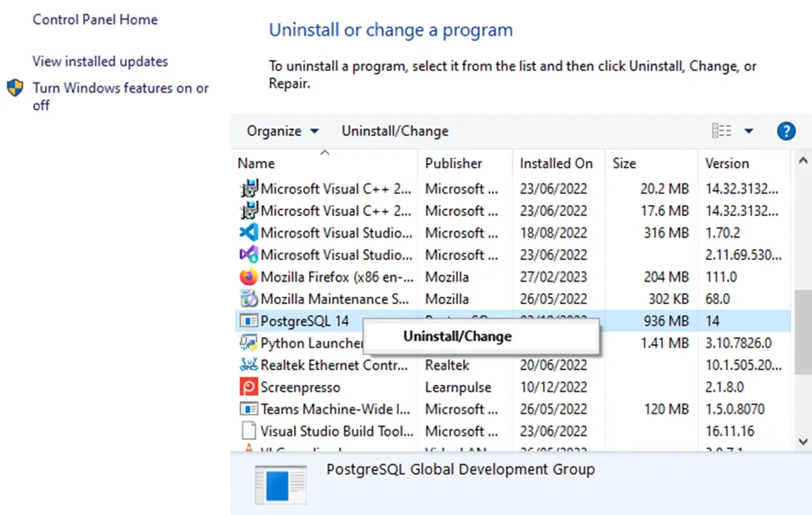Click the Microsoft Visual Studio Code icon

point(248,233)
